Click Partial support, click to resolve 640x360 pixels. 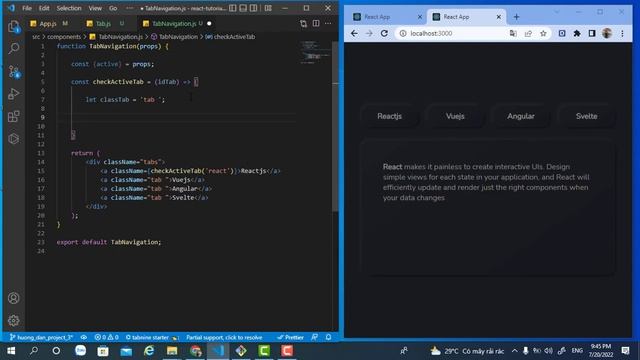(x=224, y=338)
